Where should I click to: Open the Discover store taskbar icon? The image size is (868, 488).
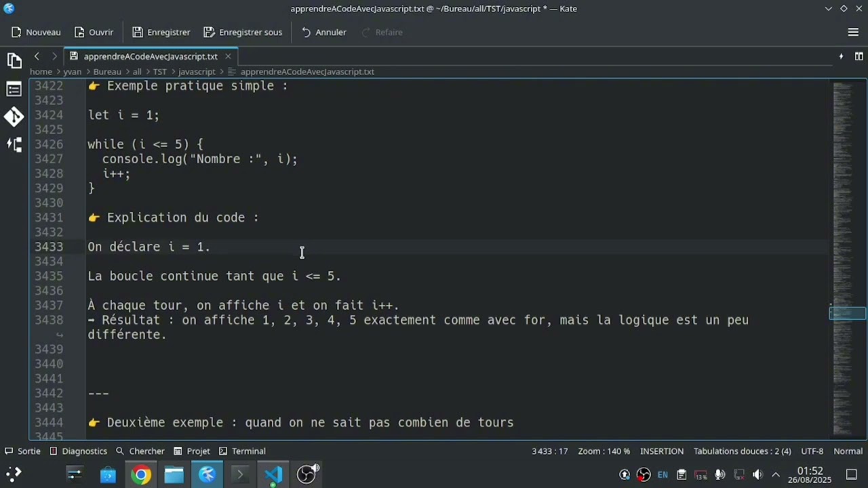pos(108,474)
